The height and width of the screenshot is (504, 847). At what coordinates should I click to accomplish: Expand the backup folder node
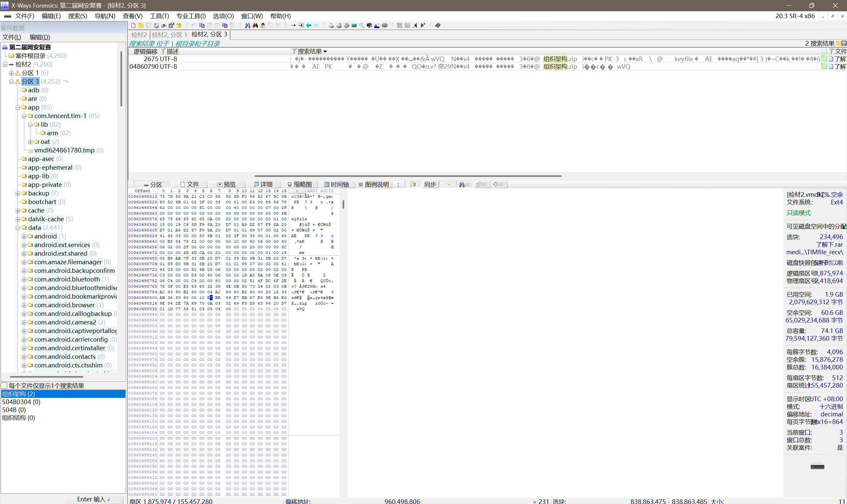pos(17,193)
